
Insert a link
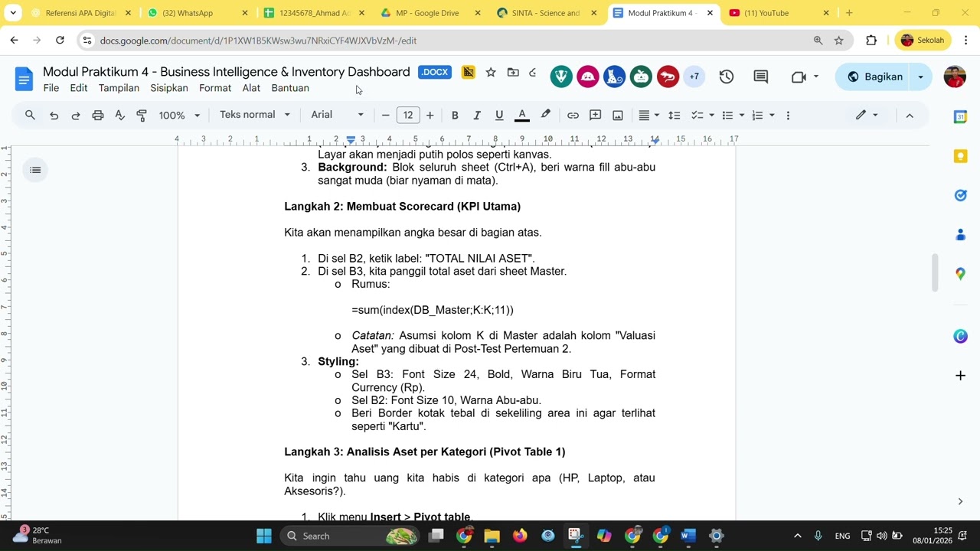click(x=573, y=115)
